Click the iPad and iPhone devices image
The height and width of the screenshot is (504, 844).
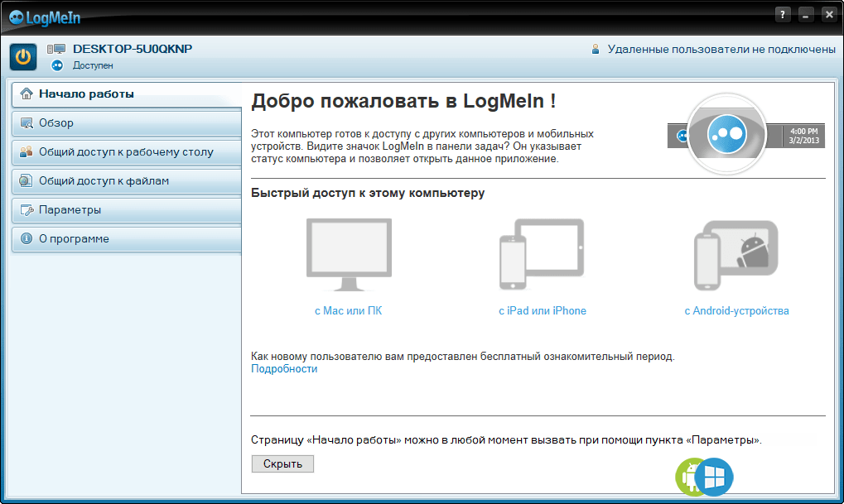542,254
